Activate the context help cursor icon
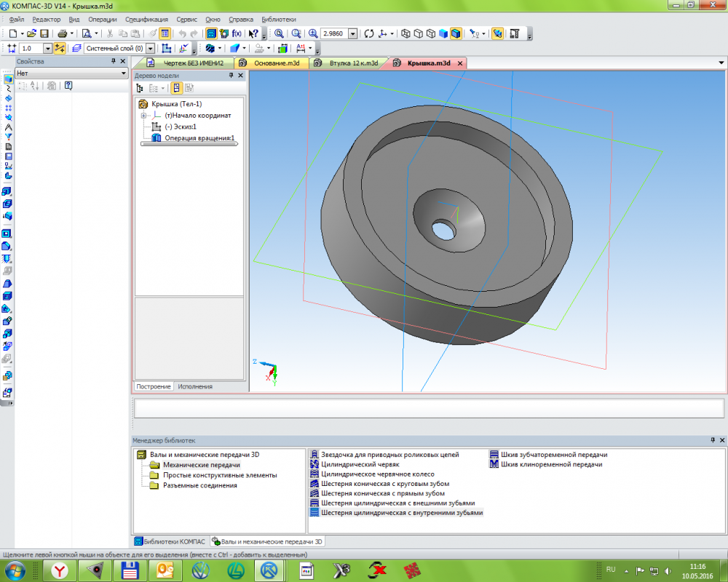728x582 pixels. click(x=253, y=33)
